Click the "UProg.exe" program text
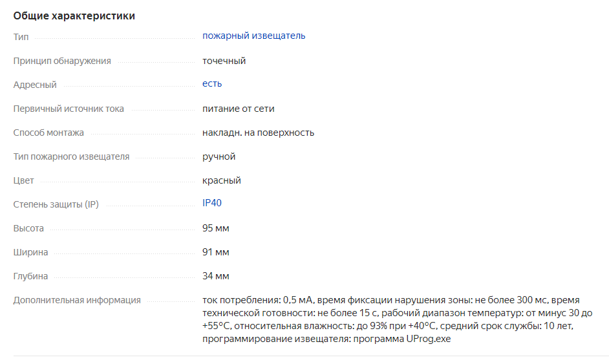The image size is (609, 364). [427, 339]
